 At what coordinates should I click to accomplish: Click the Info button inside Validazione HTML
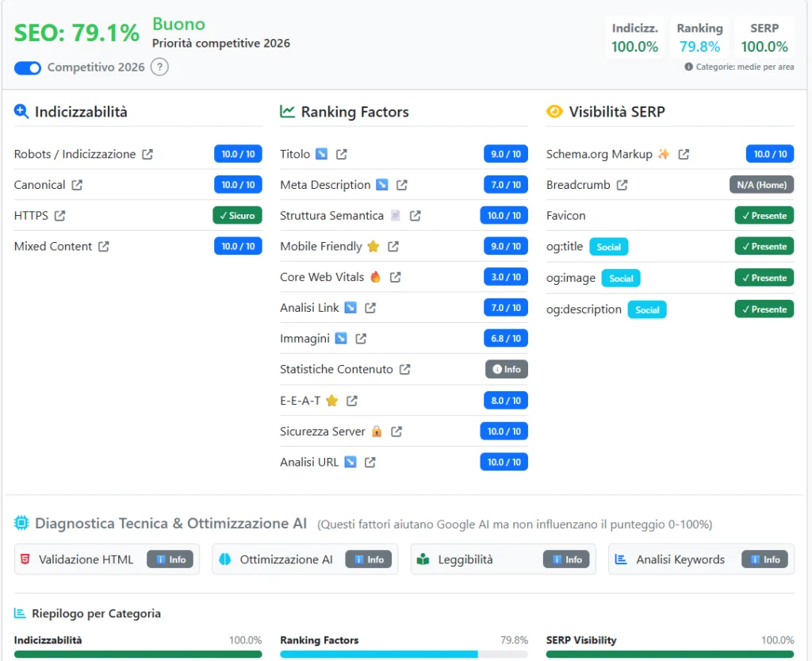pos(170,559)
